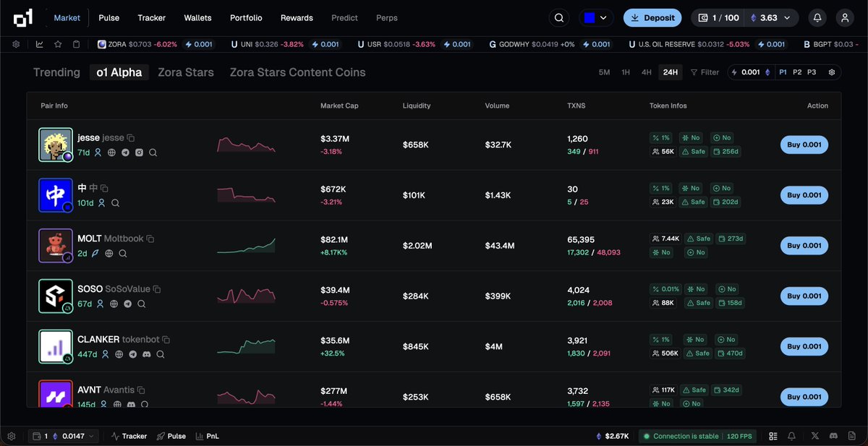The width and height of the screenshot is (868, 446).
Task: Select Portfolio in the top navigation
Action: coord(246,17)
